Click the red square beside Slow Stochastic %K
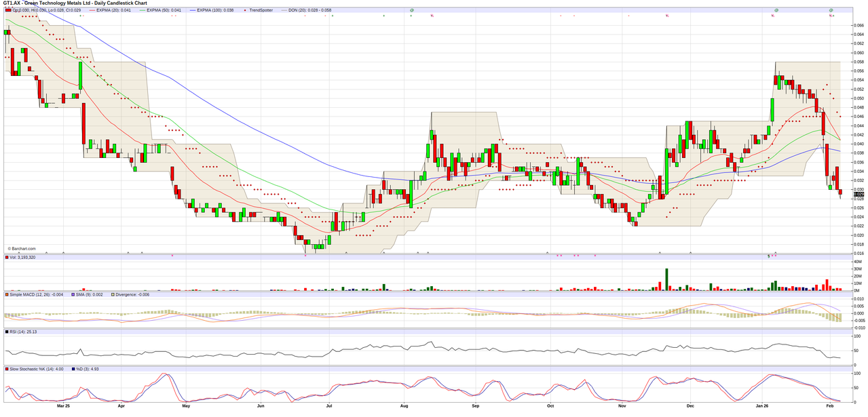868x417 pixels. (7, 369)
